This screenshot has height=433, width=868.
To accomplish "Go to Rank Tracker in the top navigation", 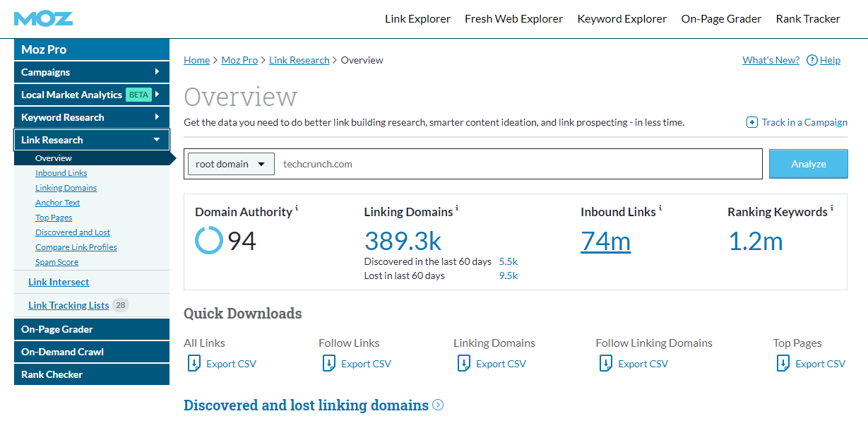I will coord(808,19).
